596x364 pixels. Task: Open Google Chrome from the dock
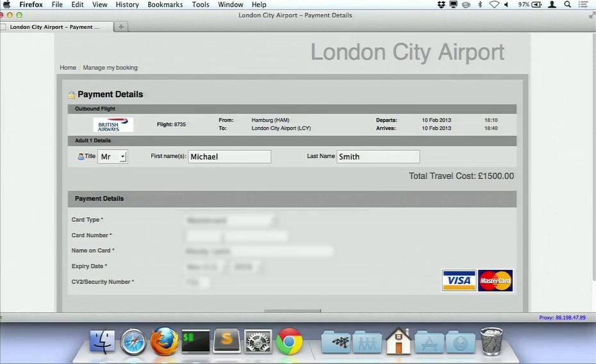[289, 342]
